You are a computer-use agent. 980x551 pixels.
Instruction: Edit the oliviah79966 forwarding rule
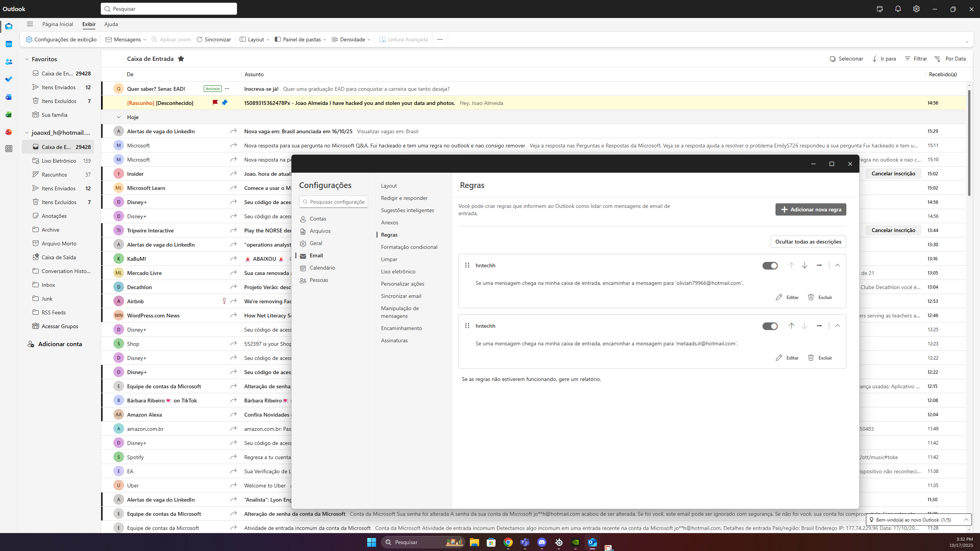point(787,297)
